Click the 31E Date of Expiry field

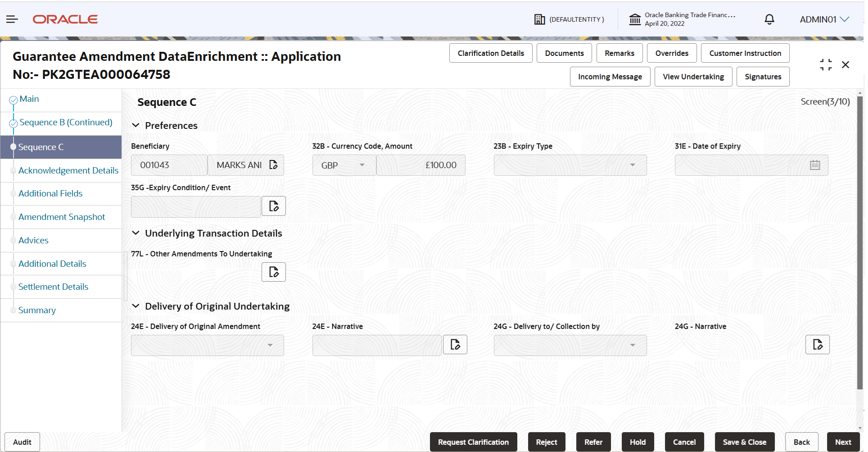pos(751,165)
